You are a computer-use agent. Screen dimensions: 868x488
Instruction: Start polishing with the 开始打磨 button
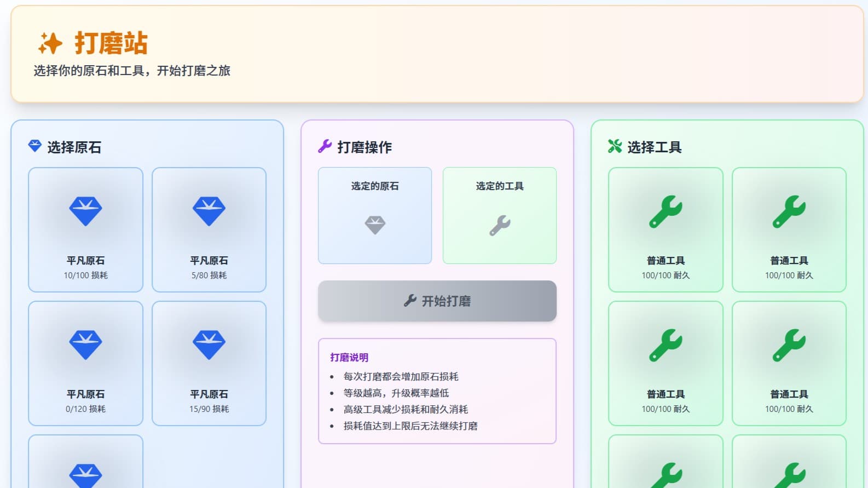tap(437, 301)
